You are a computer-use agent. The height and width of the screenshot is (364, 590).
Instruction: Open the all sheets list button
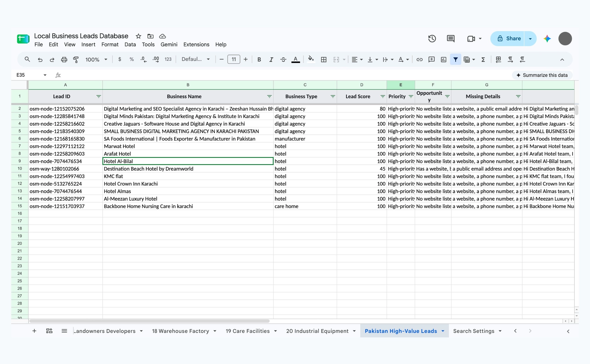(64, 331)
